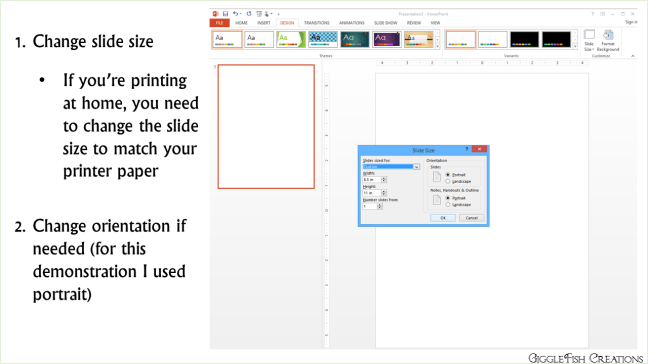
Task: Click the Redo icon in quick access toolbar
Action: pyautogui.click(x=249, y=14)
